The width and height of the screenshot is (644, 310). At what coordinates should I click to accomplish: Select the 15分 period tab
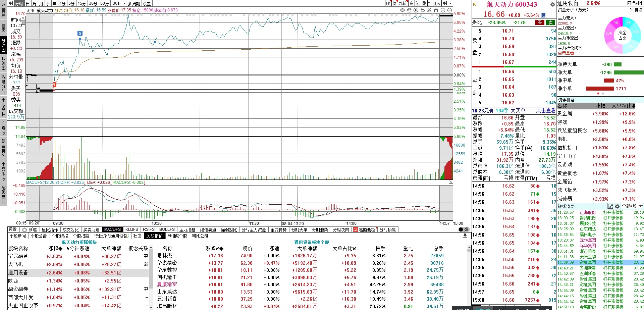pos(82,3)
